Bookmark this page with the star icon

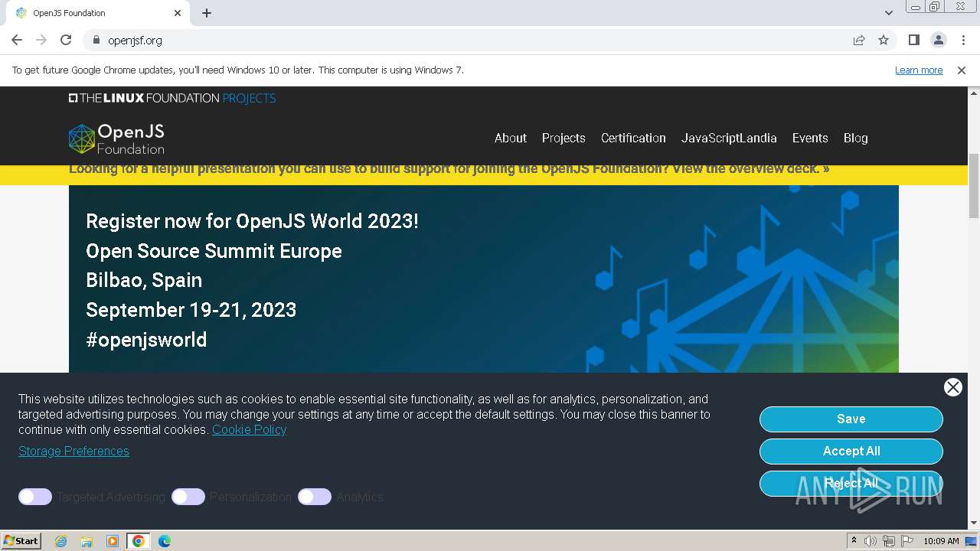pos(884,40)
